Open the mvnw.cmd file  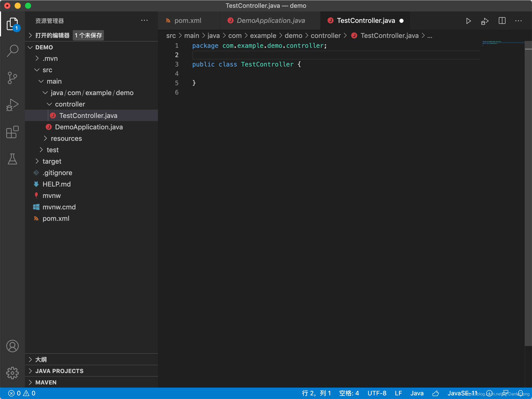click(91, 207)
